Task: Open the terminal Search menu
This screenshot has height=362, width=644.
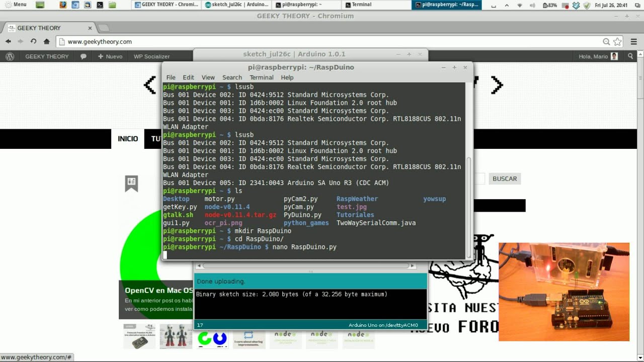Action: [232, 77]
